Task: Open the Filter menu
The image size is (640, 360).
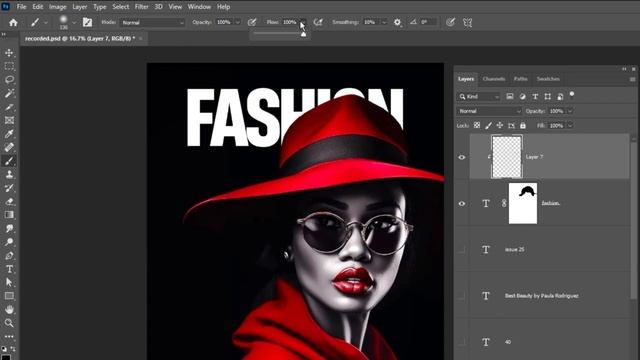Action: (x=142, y=7)
